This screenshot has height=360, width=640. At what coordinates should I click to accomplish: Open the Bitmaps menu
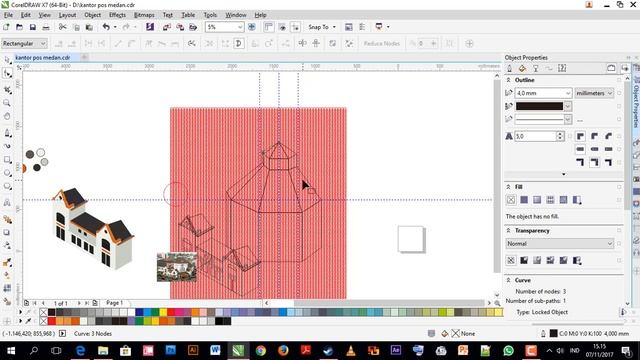click(x=144, y=15)
